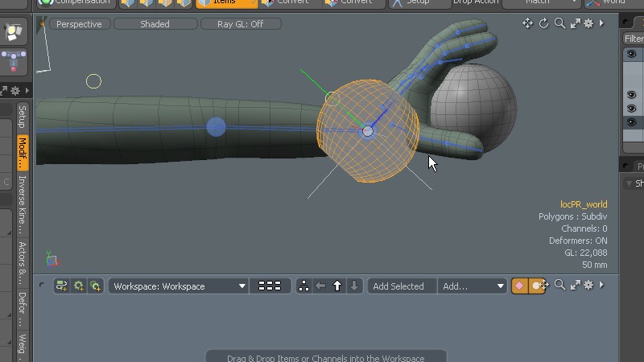Click the zoom magnifier icon in viewport
Screen dimensions: 644x362
(559, 23)
